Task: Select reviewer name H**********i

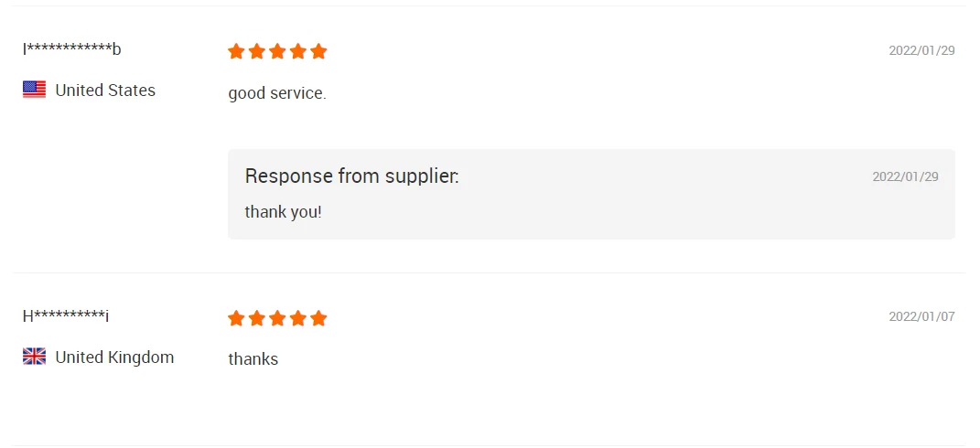Action: tap(66, 316)
